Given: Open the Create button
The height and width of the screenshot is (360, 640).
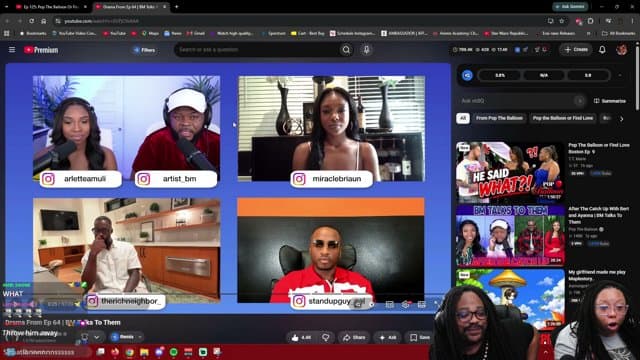Looking at the screenshot, I should click(576, 49).
